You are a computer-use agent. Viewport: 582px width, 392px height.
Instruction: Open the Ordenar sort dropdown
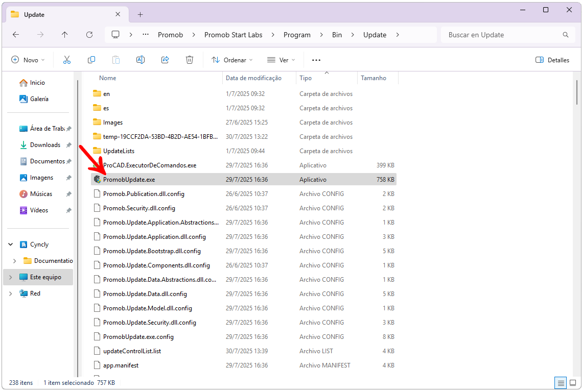point(232,60)
